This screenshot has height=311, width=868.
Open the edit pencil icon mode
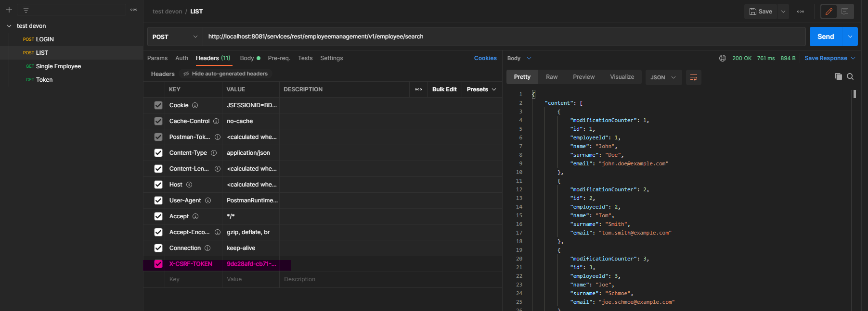pos(829,12)
